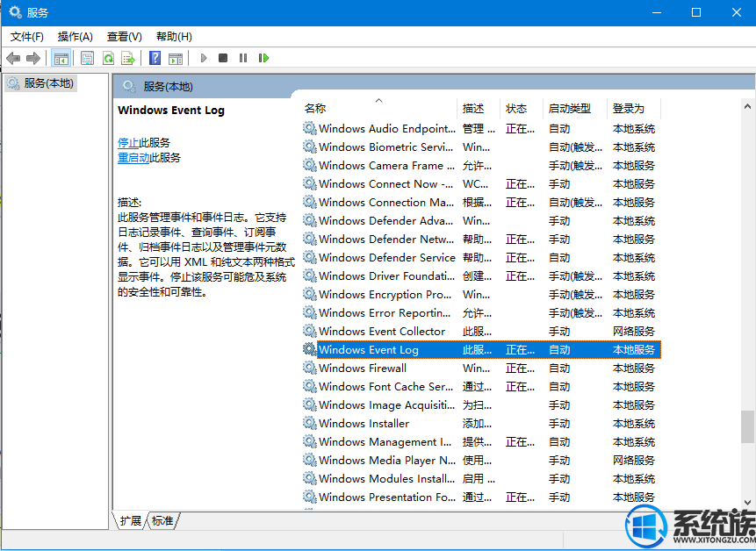This screenshot has width=756, height=551.
Task: Click the vertical scrollbar thumb
Action: click(747, 426)
